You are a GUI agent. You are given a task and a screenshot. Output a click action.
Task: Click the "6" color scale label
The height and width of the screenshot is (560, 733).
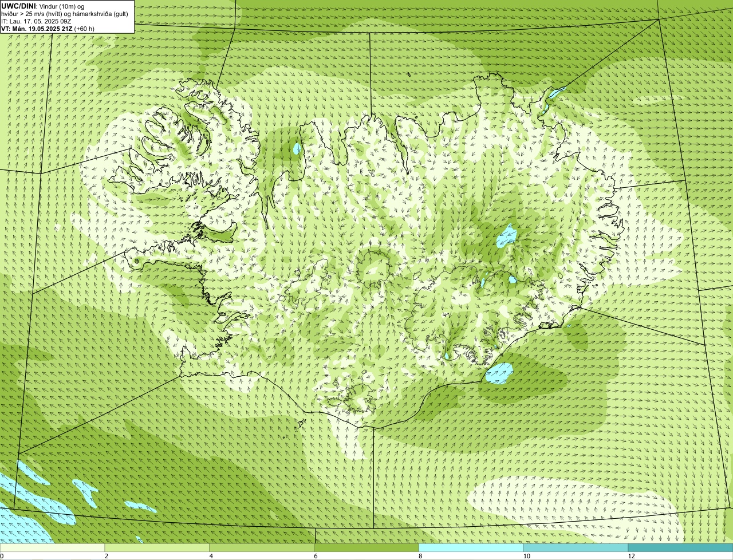pyautogui.click(x=316, y=556)
